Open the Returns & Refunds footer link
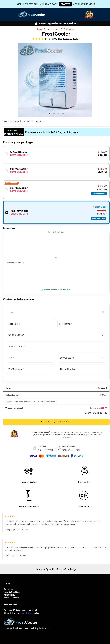Image resolution: width=110 pixels, height=644 pixels. click(11, 598)
